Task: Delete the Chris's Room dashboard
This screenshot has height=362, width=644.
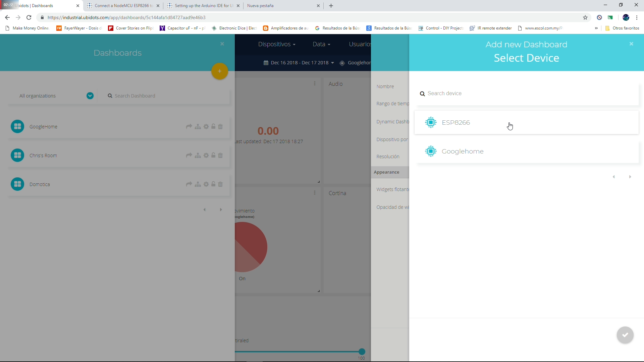Action: 220,156
